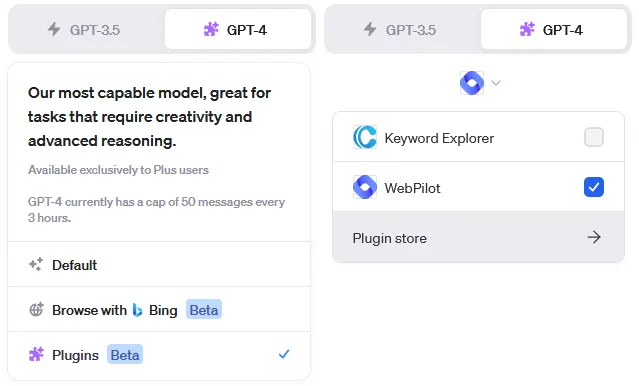Click purple puzzle icon in right GPT-4 tab
The width and height of the screenshot is (639, 386).
pyautogui.click(x=527, y=29)
